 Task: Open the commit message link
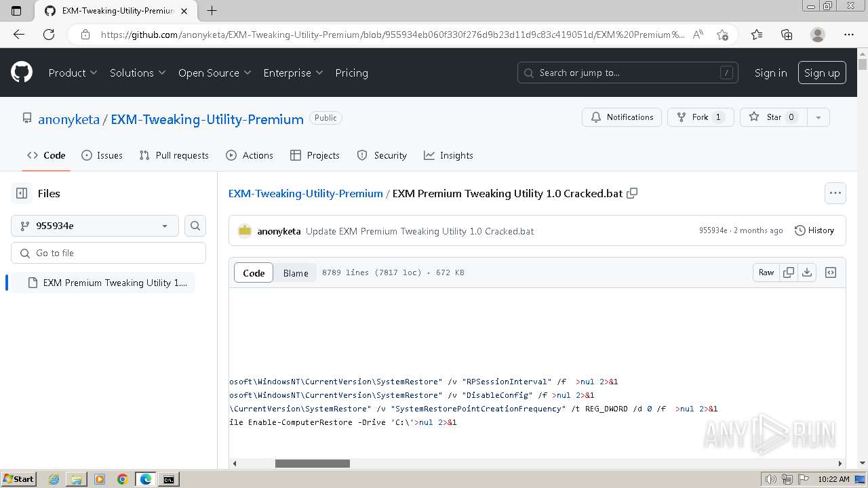(420, 231)
